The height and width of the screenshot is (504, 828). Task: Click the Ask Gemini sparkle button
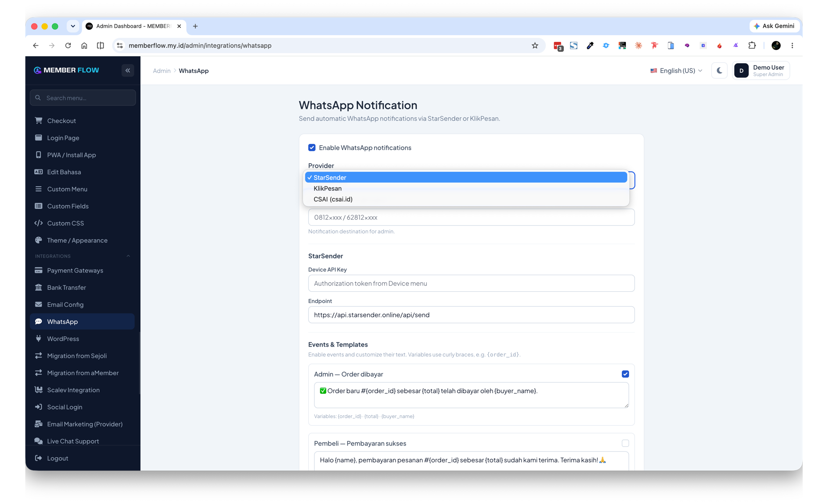pyautogui.click(x=774, y=26)
